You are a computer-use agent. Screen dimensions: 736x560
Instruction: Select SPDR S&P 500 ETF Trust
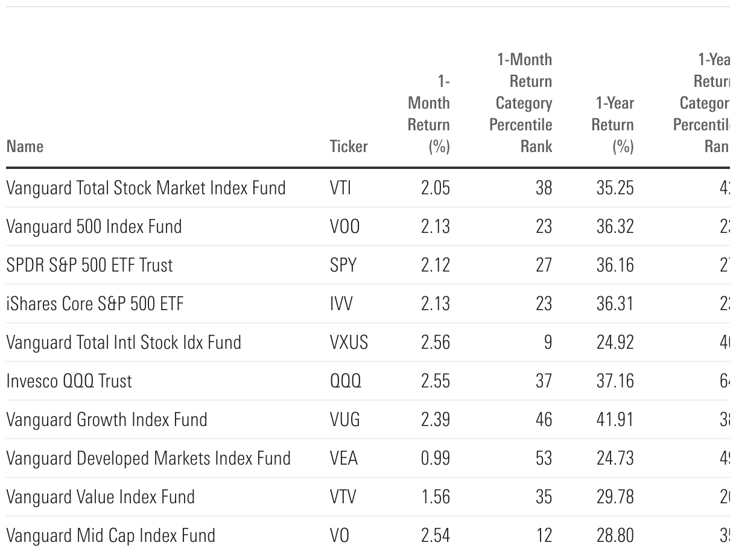89,266
